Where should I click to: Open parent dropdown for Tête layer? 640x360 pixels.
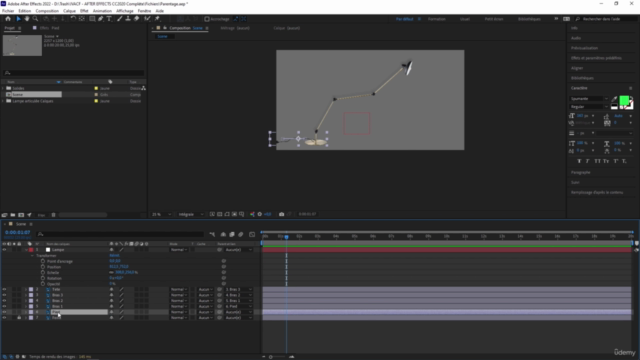click(238, 289)
